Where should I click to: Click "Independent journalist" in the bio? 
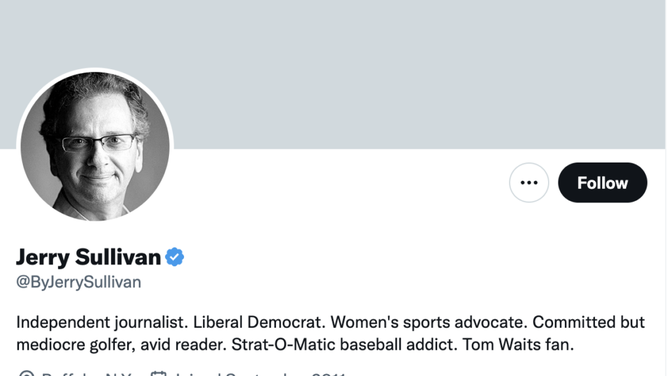pos(102,322)
